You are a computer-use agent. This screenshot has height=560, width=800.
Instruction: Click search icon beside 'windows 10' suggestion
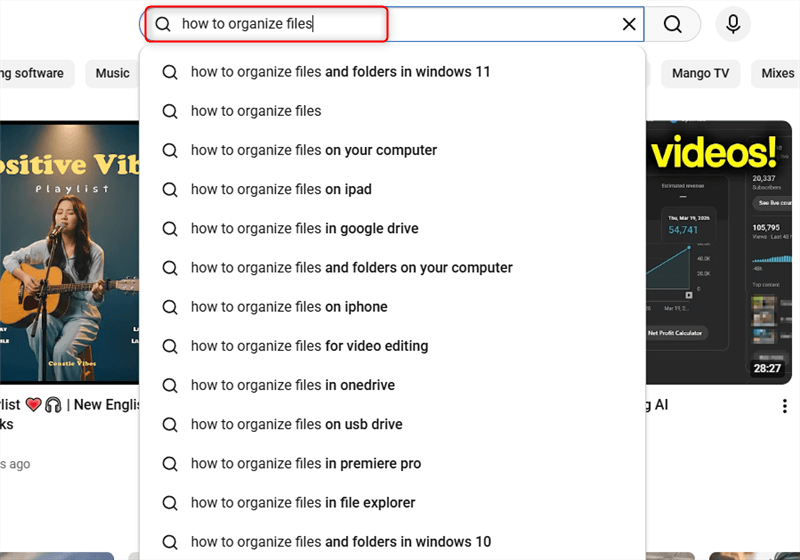click(170, 542)
